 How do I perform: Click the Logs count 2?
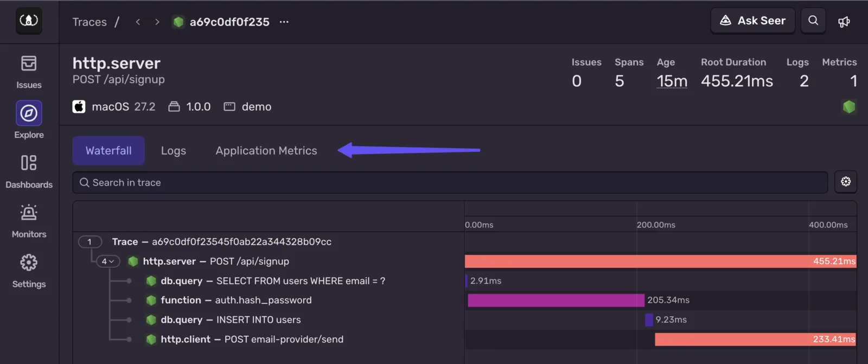tap(804, 81)
